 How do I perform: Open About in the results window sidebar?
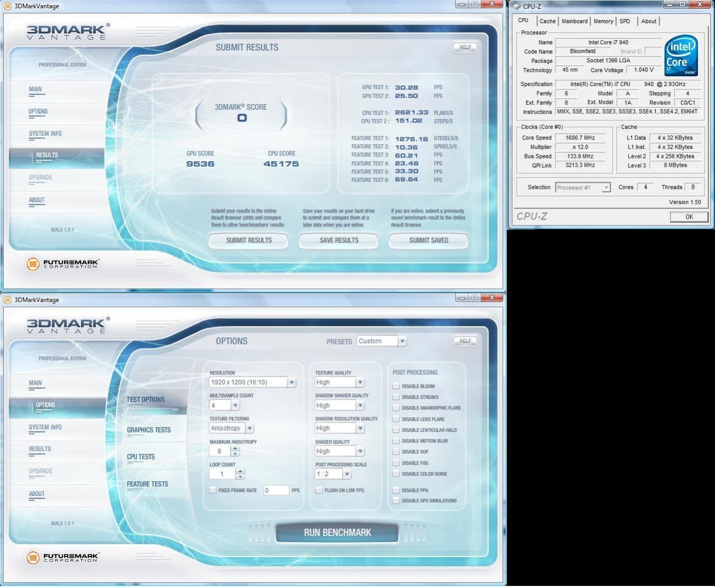37,200
